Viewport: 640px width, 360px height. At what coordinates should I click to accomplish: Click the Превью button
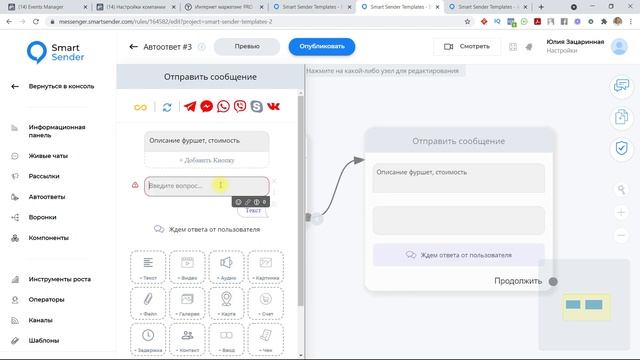(x=247, y=47)
